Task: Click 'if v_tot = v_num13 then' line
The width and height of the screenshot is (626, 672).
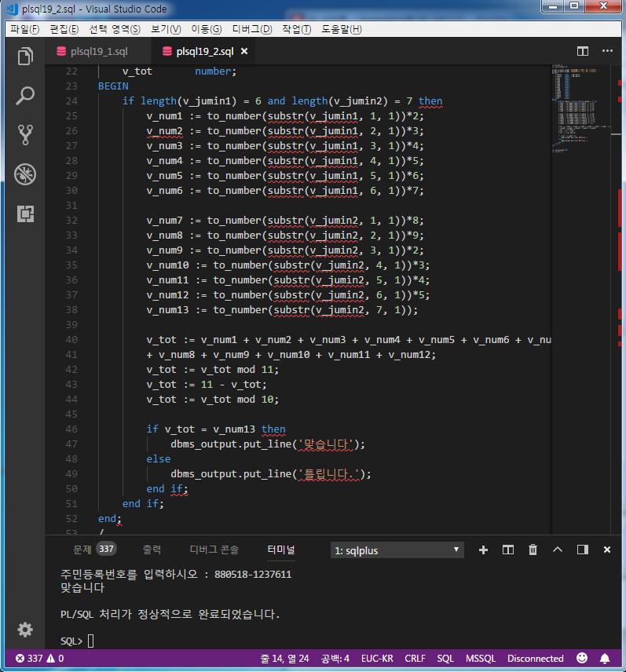Action: [216, 429]
